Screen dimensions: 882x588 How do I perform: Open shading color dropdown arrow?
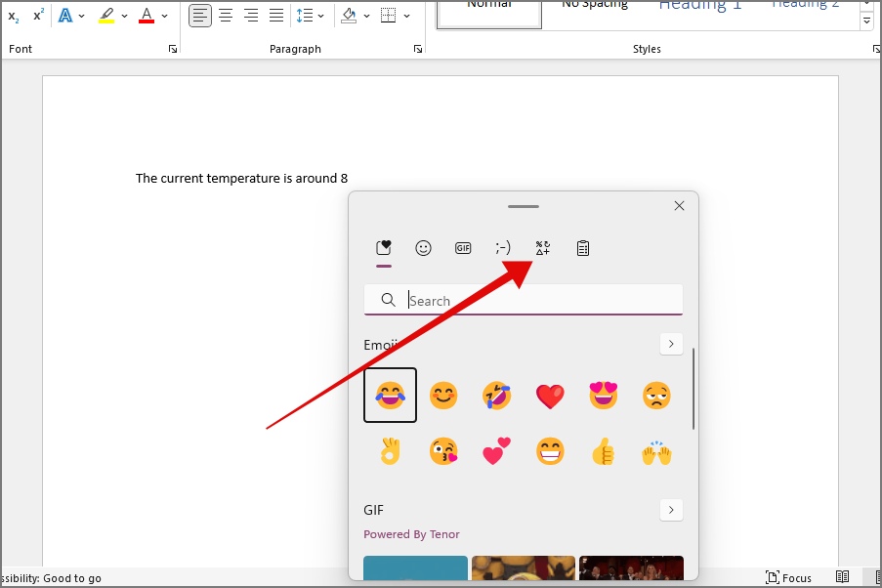click(x=366, y=16)
